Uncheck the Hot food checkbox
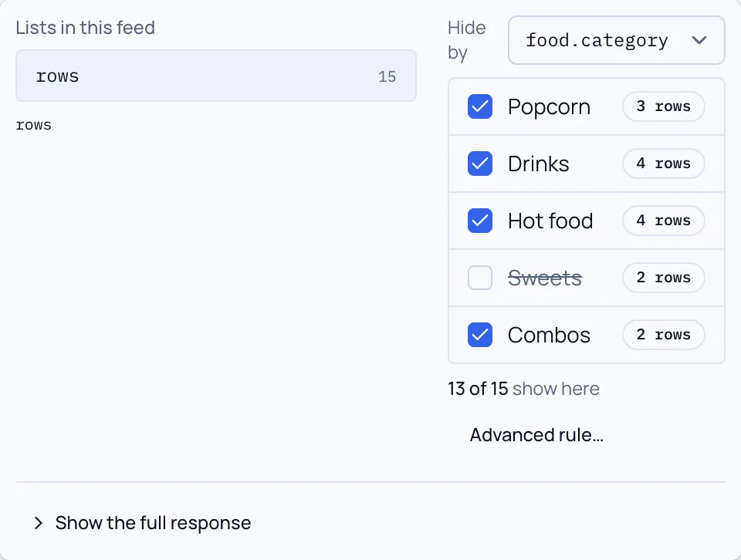This screenshot has width=741, height=560. click(x=479, y=221)
